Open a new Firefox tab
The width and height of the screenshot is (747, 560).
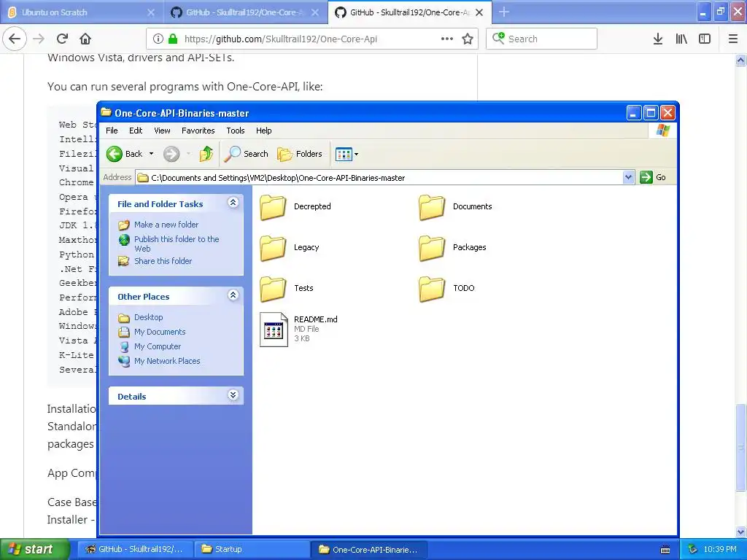point(504,12)
